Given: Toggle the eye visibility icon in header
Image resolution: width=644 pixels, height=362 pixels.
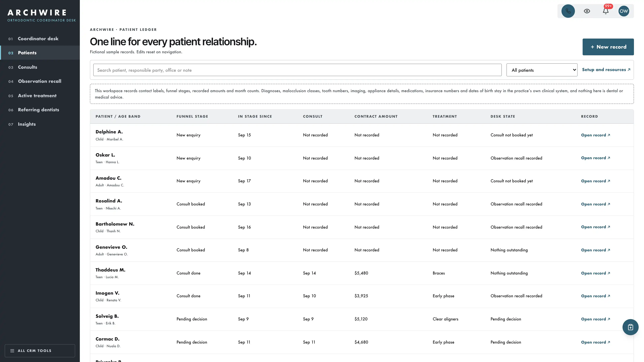Looking at the screenshot, I should pos(587,11).
